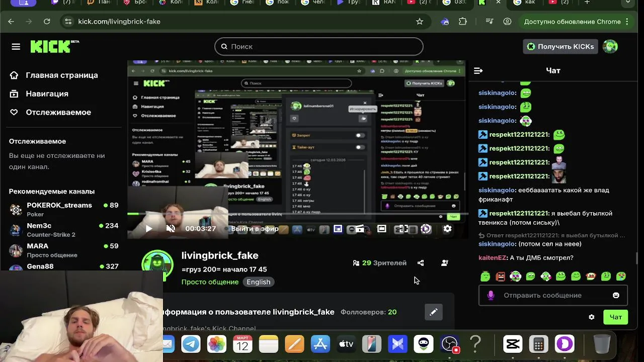
Task: Open a new Chrome tab with plus
Action: [x=587, y=3]
